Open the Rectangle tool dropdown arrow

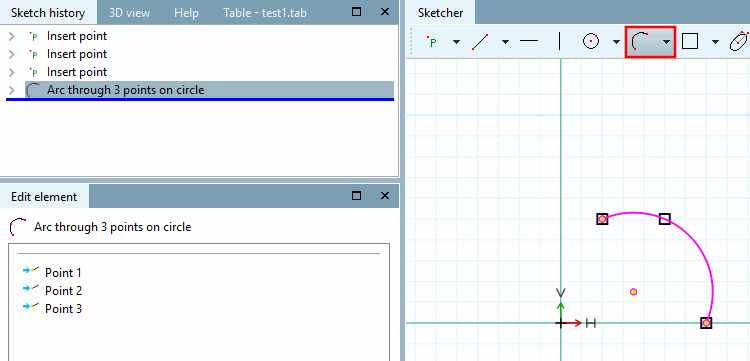coord(715,42)
